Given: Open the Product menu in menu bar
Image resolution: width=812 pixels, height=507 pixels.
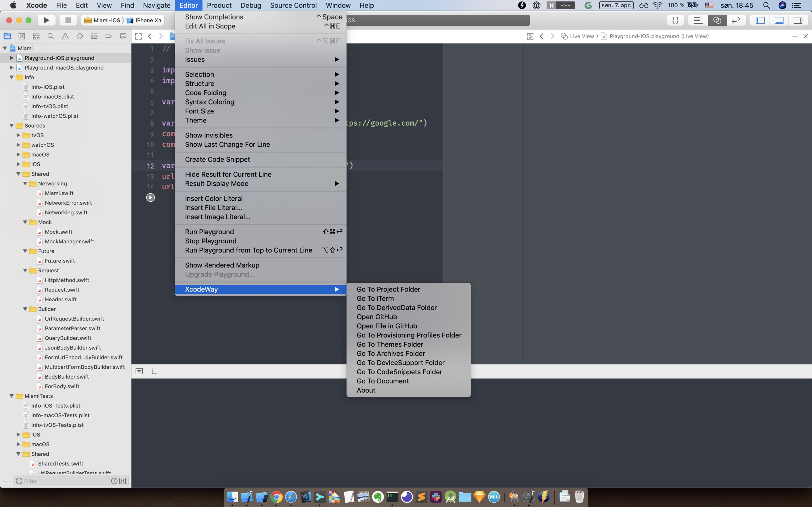Looking at the screenshot, I should [219, 5].
